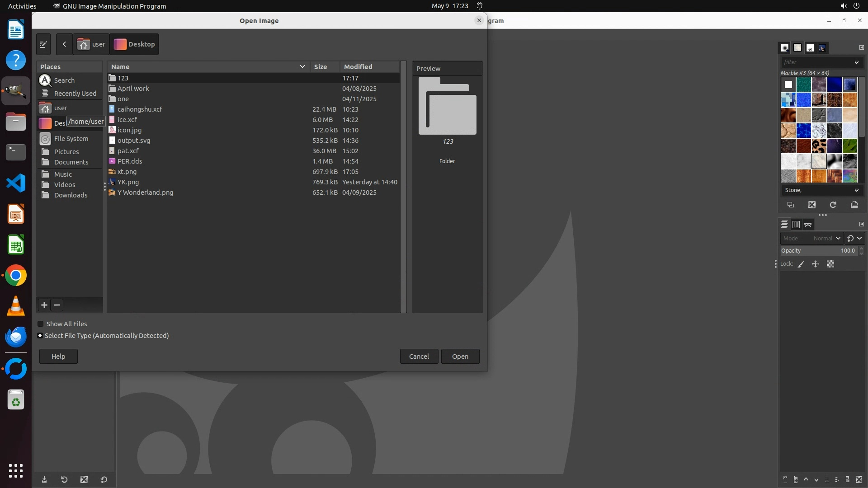868x488 pixels.
Task: Switch to the Fonts tab
Action: point(810,48)
